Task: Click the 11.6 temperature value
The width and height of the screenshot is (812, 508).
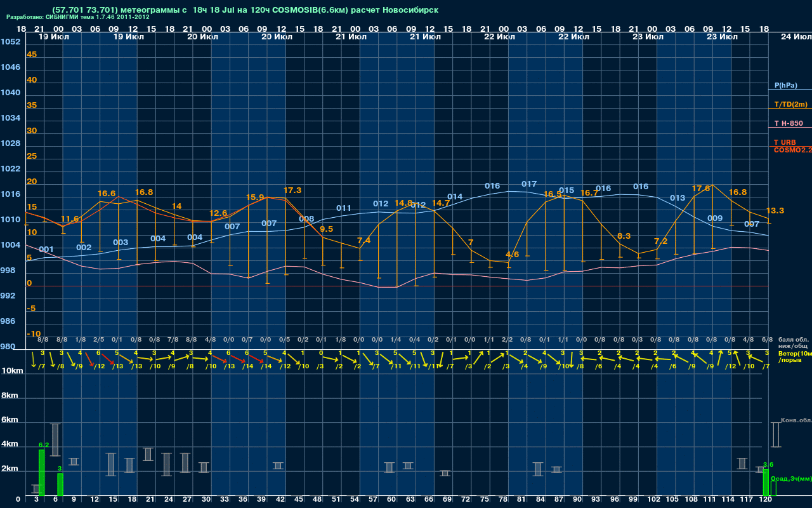Action: pos(70,219)
